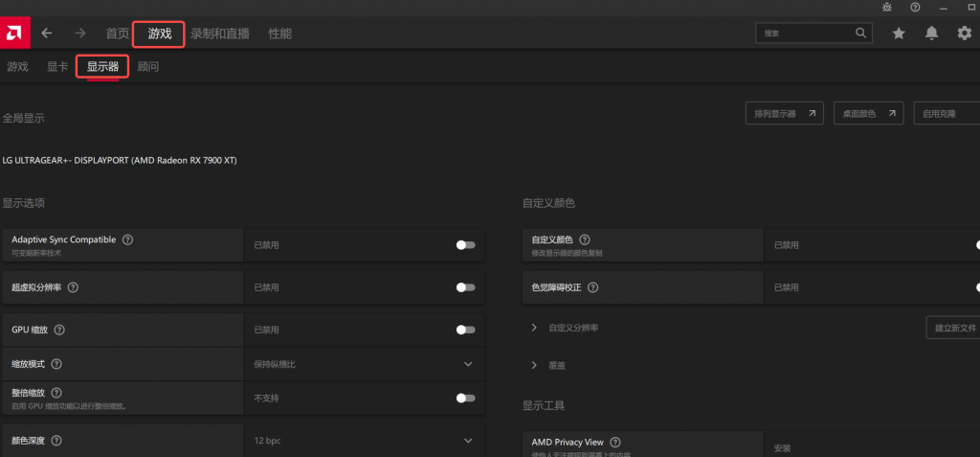Show help for 颜色深度
Image resolution: width=980 pixels, height=457 pixels.
[x=56, y=441]
